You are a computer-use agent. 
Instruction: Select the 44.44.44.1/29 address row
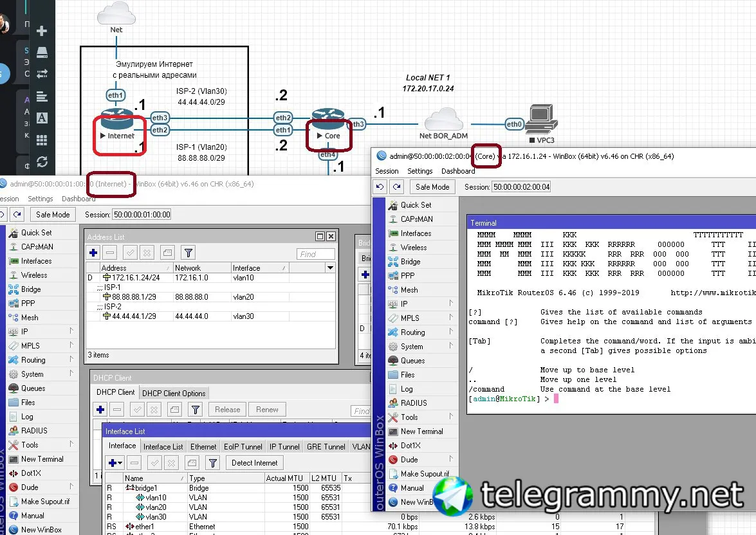[210, 316]
